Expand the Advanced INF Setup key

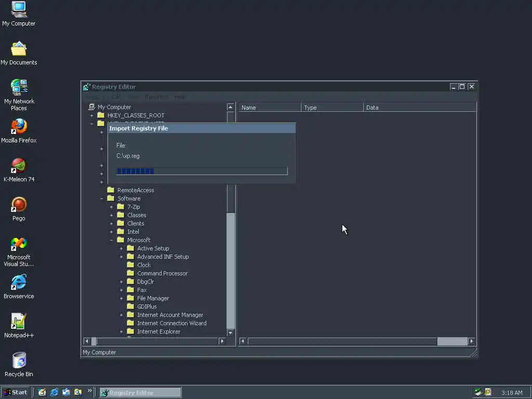pyautogui.click(x=121, y=257)
